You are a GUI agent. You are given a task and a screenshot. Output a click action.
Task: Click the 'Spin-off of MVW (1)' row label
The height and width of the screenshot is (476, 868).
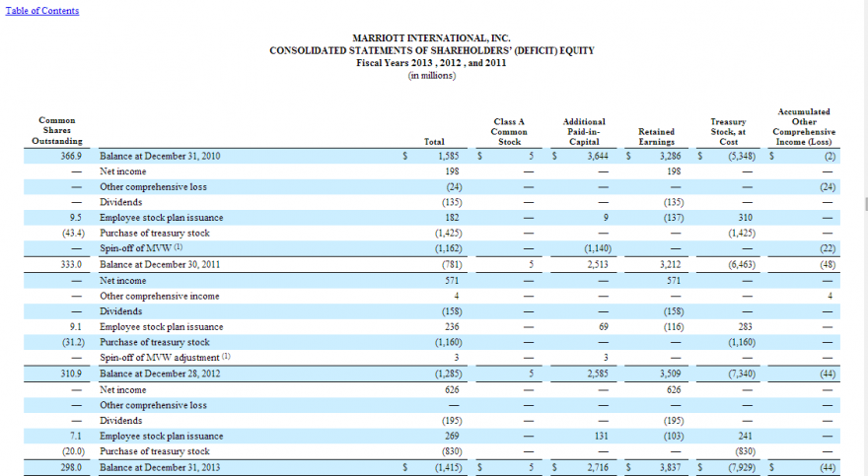coord(141,248)
